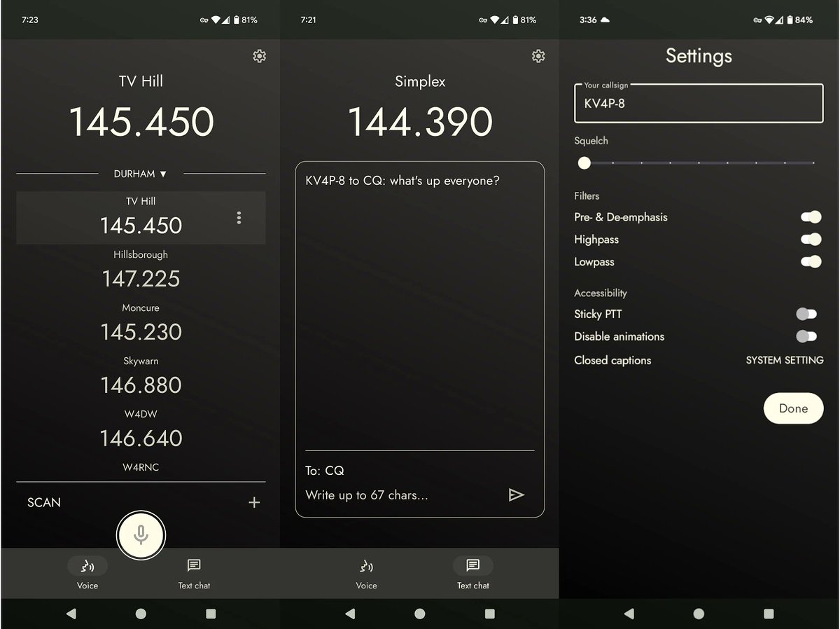This screenshot has width=840, height=629.
Task: Select Skywarn 146.880 memory
Action: [x=141, y=377]
